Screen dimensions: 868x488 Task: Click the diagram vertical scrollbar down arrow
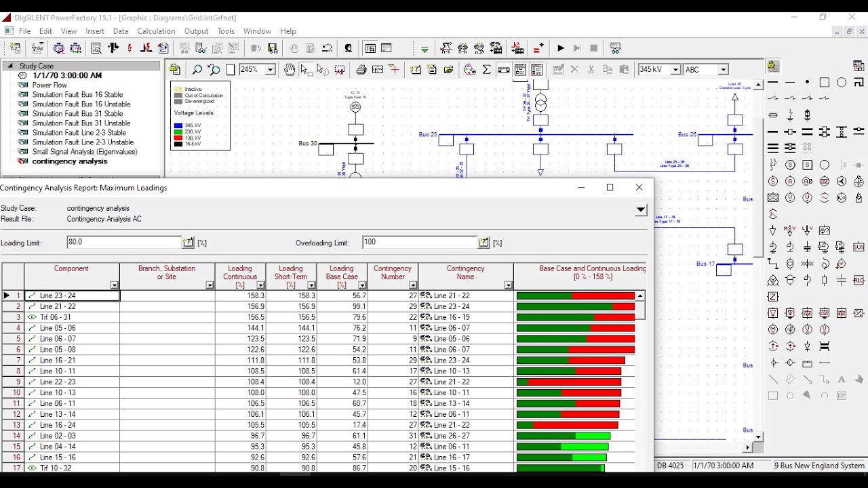point(759,437)
